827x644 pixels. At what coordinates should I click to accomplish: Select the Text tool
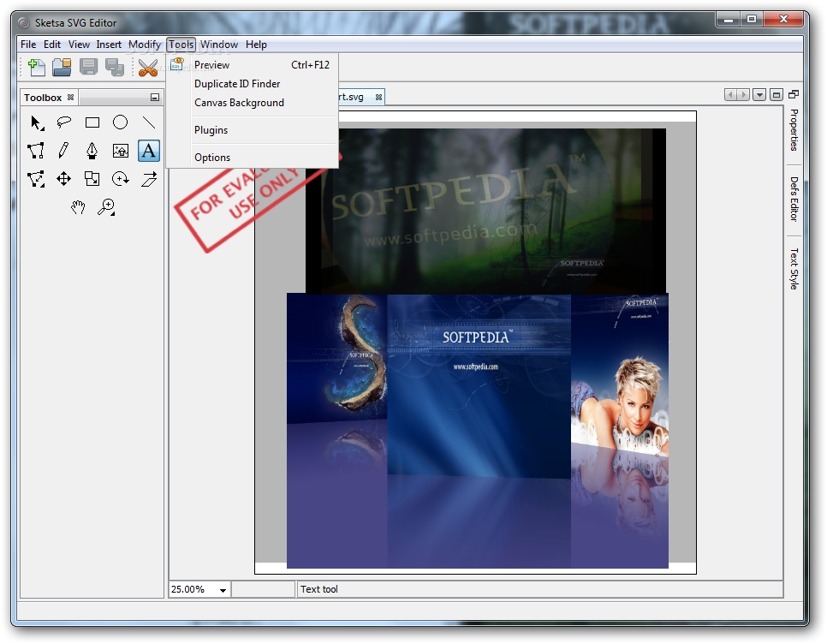[x=149, y=151]
